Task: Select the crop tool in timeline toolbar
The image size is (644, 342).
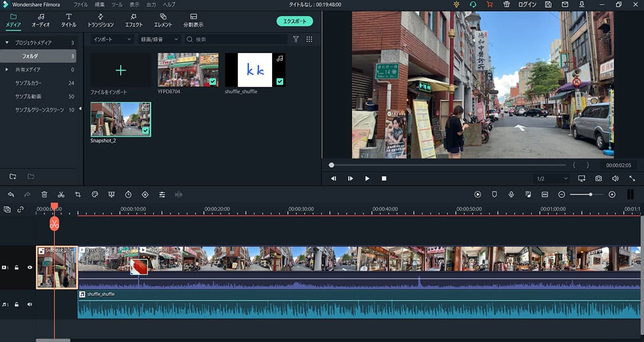Action: point(78,194)
